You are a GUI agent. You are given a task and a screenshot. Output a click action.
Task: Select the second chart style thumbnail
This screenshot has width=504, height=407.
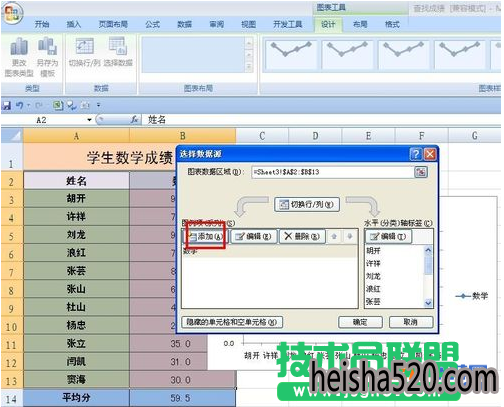pos(347,54)
